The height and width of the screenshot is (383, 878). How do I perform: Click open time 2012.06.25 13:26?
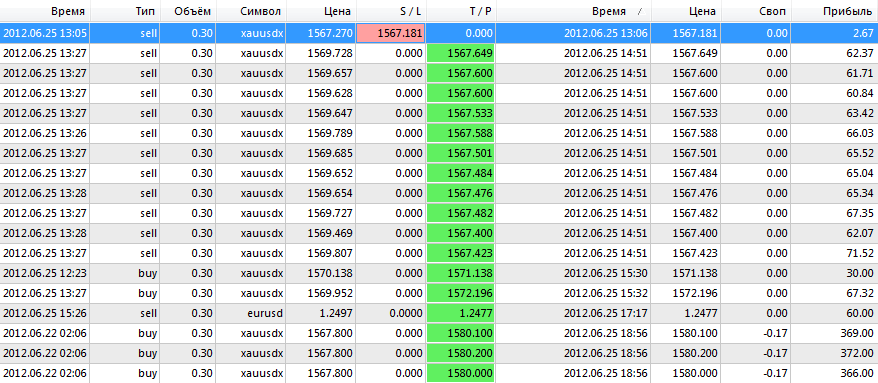point(45,133)
